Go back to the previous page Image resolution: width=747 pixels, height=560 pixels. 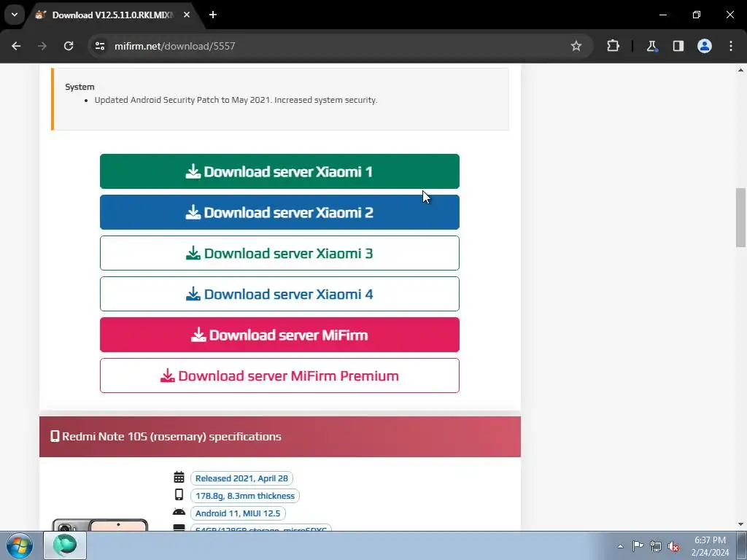coord(16,46)
